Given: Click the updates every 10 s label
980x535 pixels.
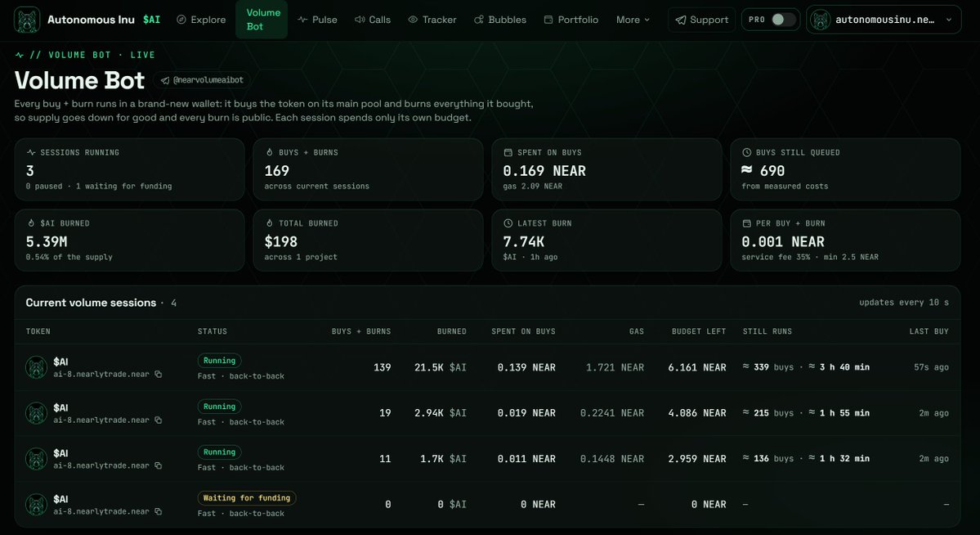Looking at the screenshot, I should (x=904, y=303).
